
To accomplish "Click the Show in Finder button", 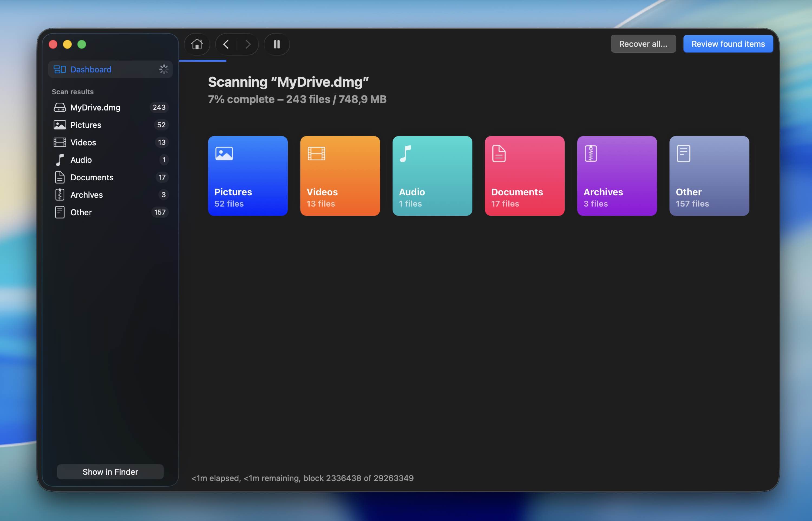I will (110, 472).
